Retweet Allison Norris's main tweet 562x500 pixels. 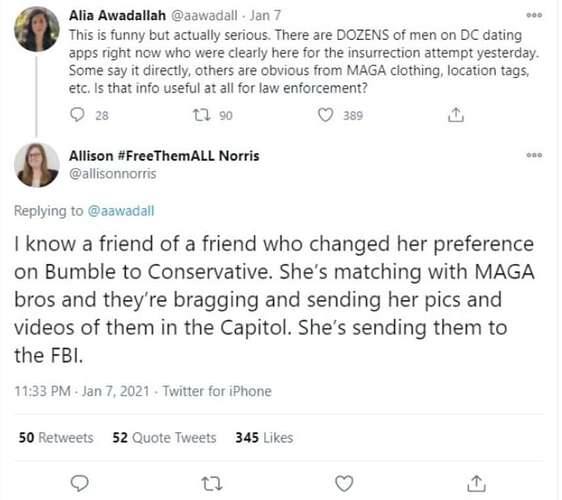pos(211,483)
